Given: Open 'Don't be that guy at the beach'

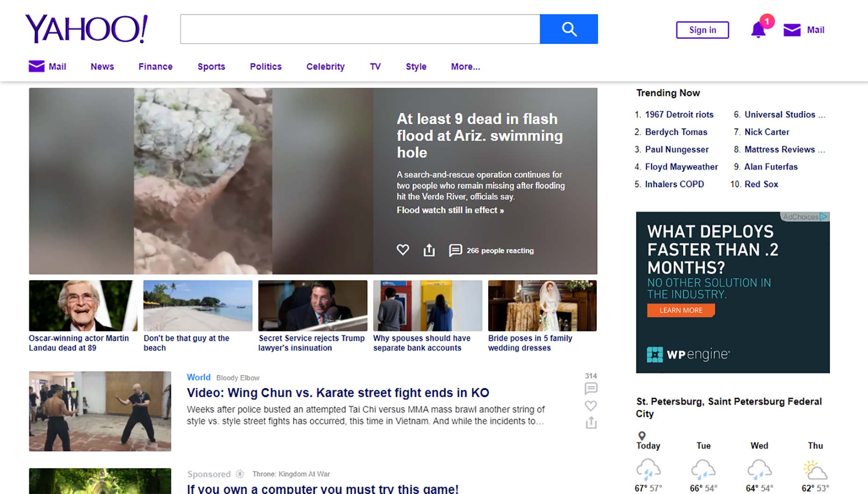Looking at the screenshot, I should tap(187, 343).
